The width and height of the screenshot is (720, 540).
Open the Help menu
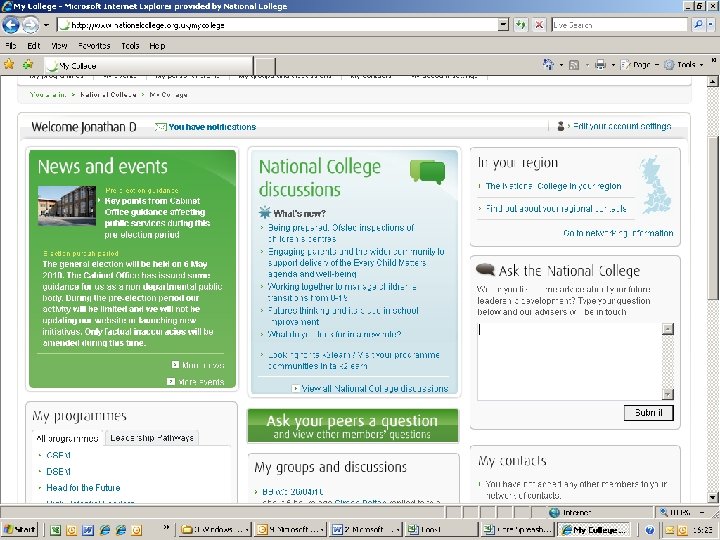[x=157, y=45]
